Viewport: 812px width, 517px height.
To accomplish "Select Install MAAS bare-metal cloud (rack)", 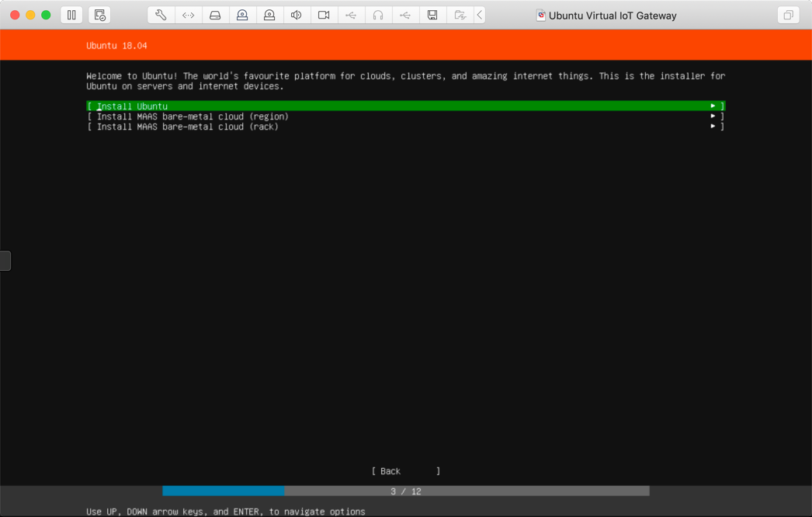I will click(x=405, y=127).
